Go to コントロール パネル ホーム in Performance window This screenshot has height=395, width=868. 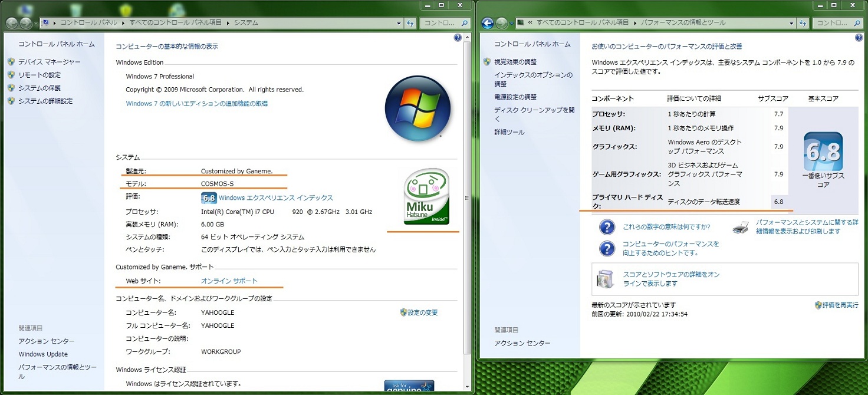[x=532, y=44]
